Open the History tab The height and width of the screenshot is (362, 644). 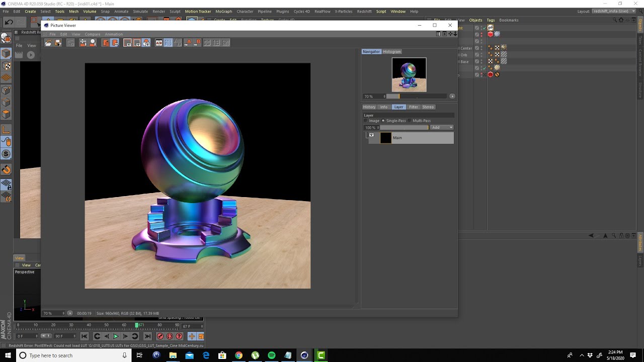(x=369, y=107)
